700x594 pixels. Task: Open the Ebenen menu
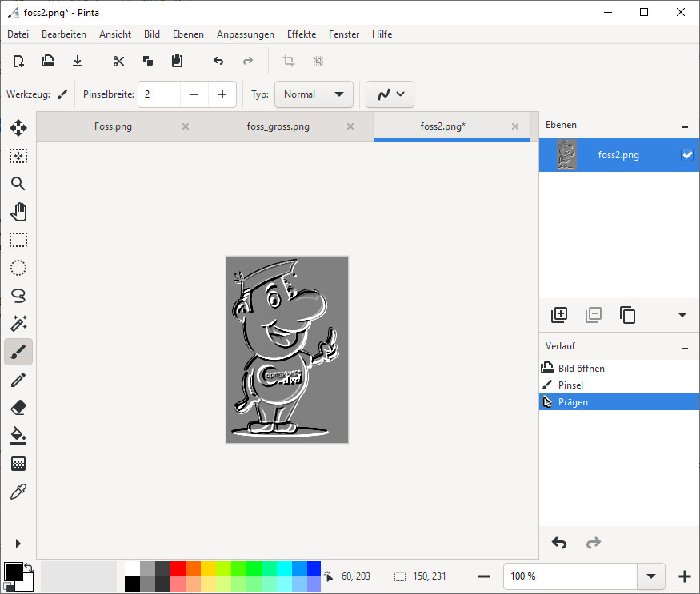tap(188, 34)
